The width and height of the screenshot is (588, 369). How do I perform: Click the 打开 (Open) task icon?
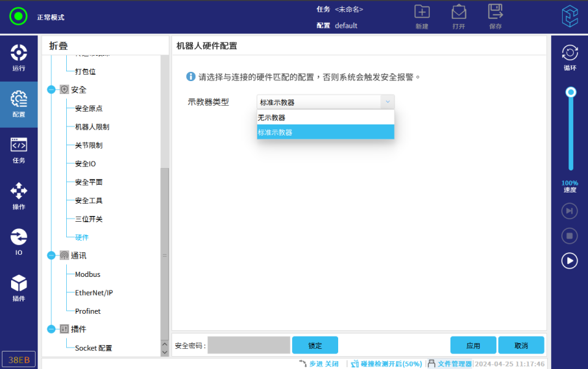tap(459, 16)
